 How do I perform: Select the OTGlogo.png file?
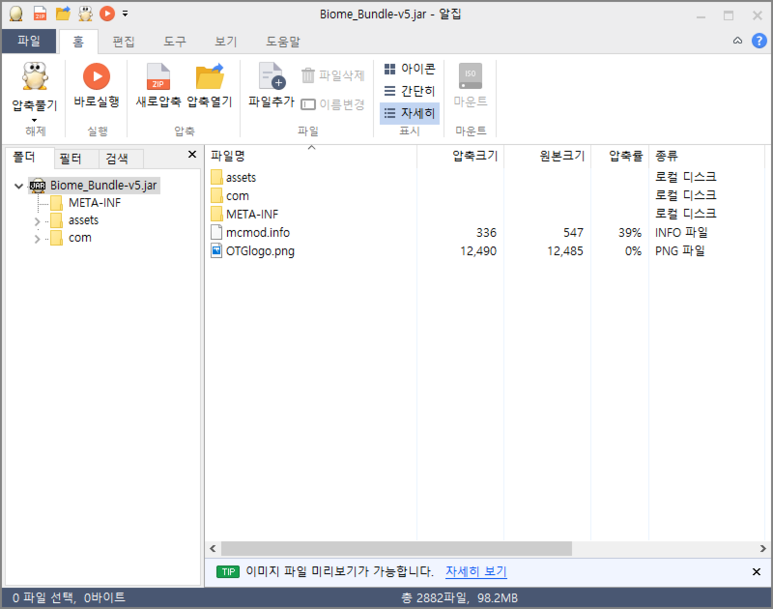coord(260,251)
